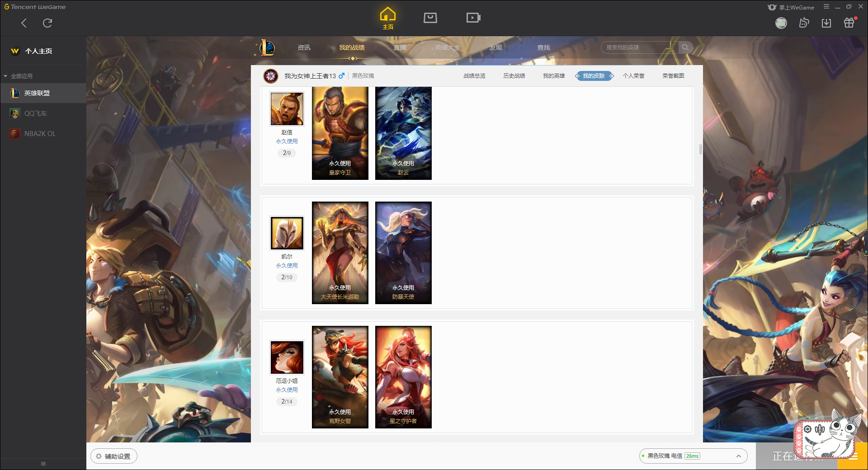Switch to 战绩总览 sub-tab
The height and width of the screenshot is (470, 868).
[x=474, y=76]
